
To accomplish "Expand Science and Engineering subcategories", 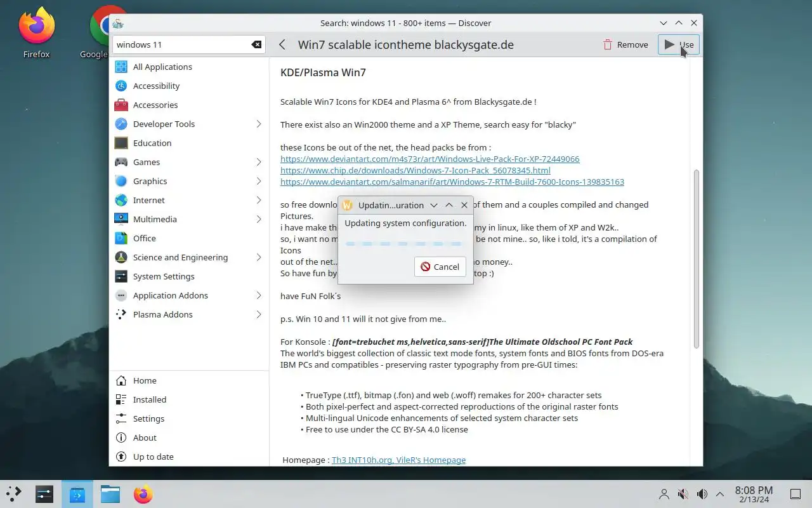I will coord(259,257).
